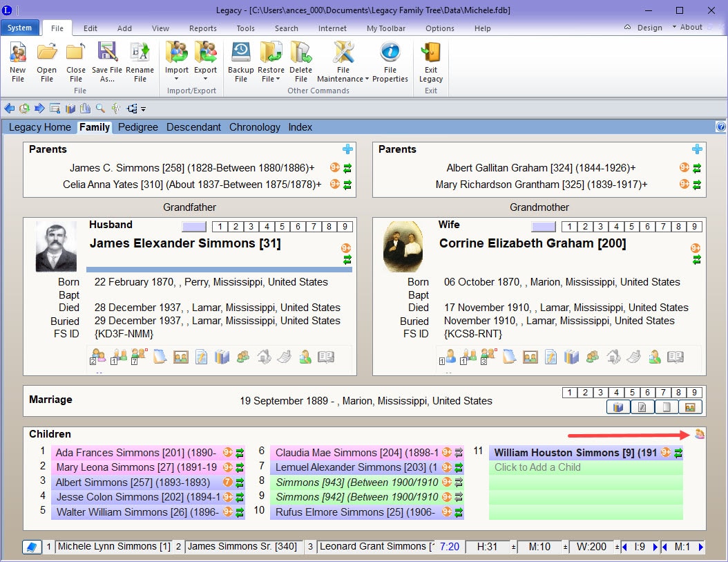Viewport: 728px width, 562px height.
Task: Select child Rufus Elmore Simmons [25]
Action: pos(355,512)
